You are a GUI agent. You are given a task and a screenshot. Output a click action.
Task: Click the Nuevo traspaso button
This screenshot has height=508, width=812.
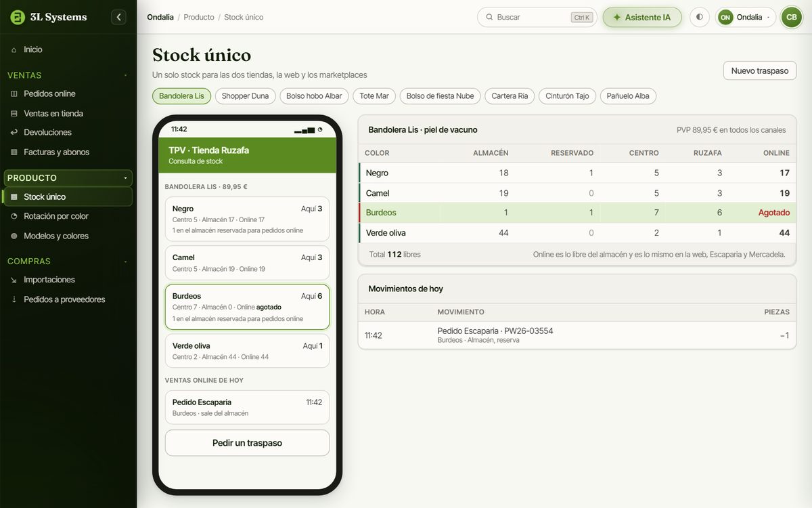[760, 70]
